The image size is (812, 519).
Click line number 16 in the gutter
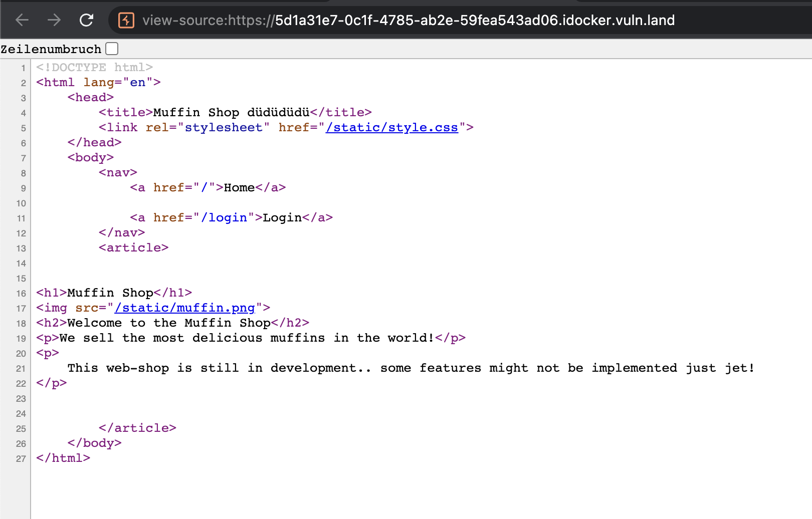21,294
